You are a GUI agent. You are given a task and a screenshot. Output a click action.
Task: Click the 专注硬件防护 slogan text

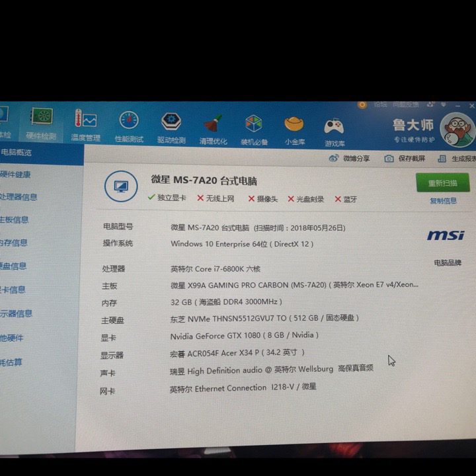click(414, 139)
